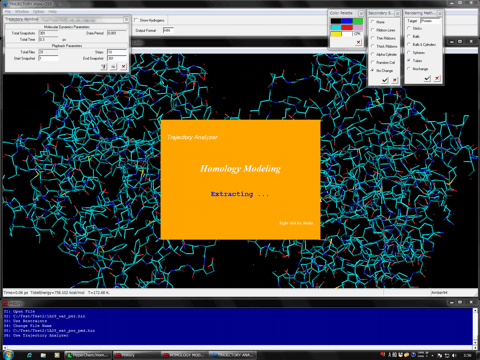Click the Secondary Structure title-bar button
This screenshot has height=360, width=480.
click(x=397, y=13)
